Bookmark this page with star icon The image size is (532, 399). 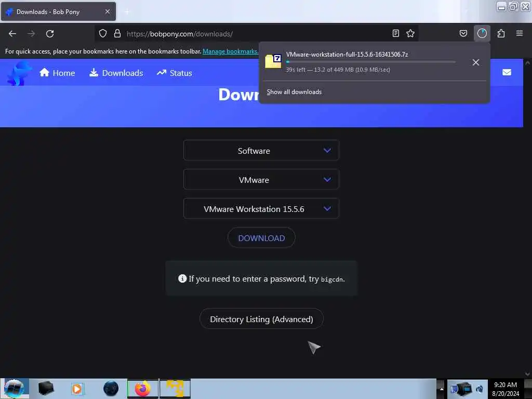(410, 33)
